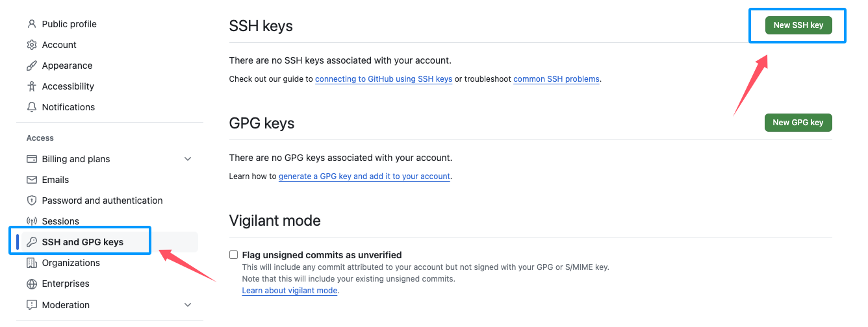Screen dimensions: 868x327
Task: Open SSH and GPG keys settings
Action: pos(83,242)
